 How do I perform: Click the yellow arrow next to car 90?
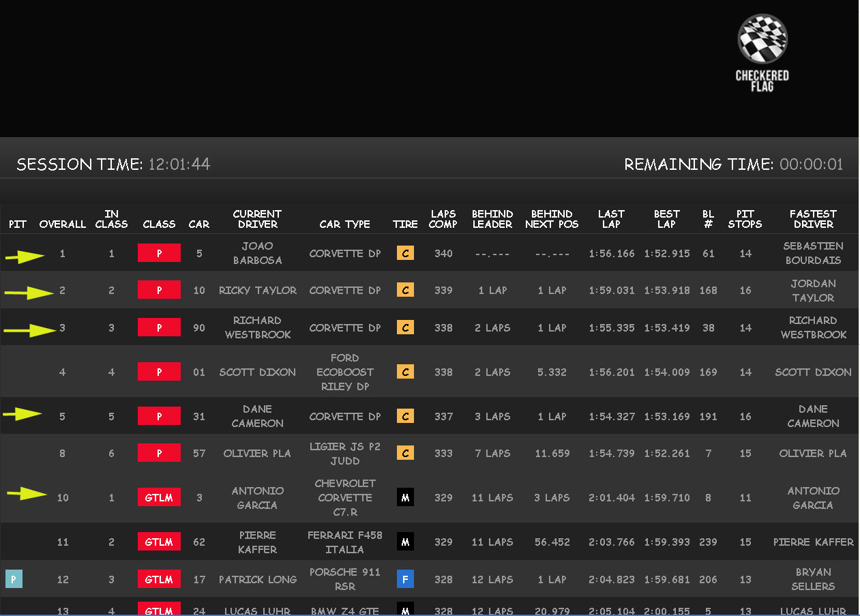click(x=30, y=330)
